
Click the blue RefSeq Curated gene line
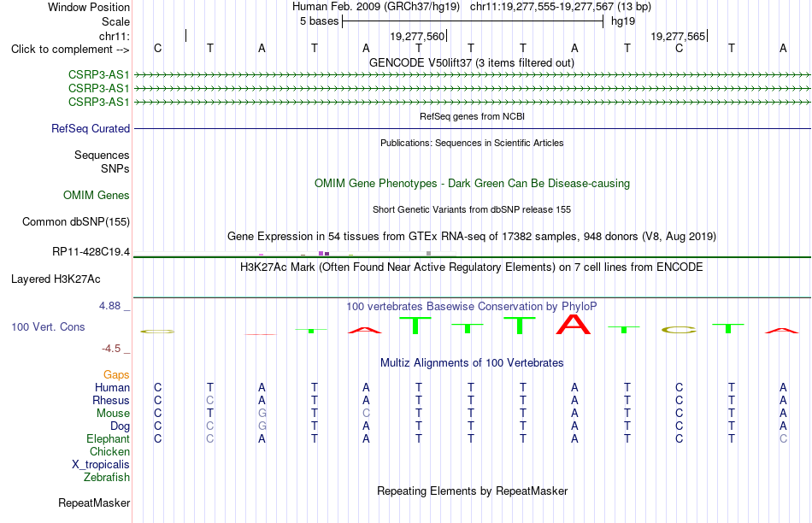click(473, 128)
